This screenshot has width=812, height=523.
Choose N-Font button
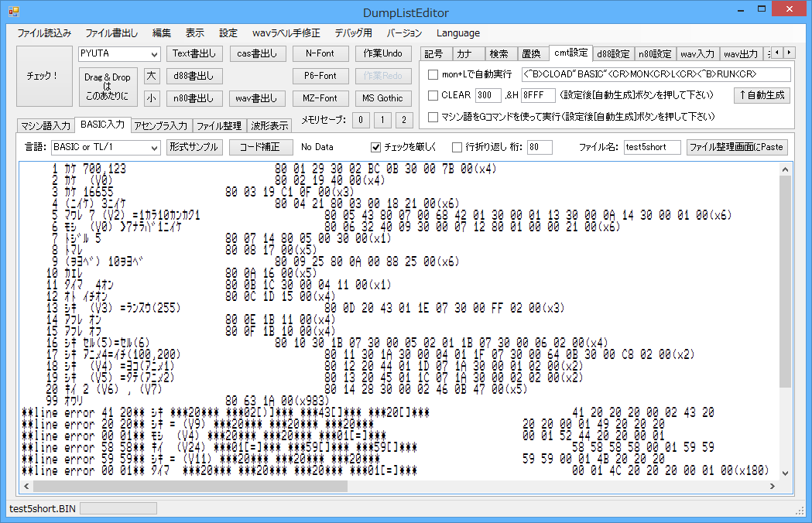320,53
